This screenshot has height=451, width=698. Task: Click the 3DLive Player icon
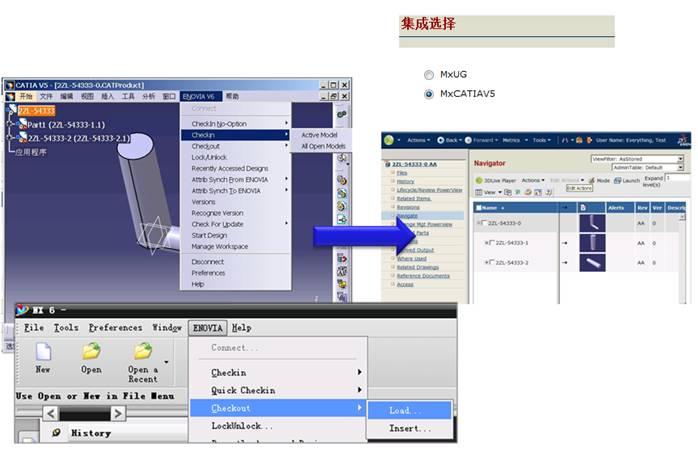coord(479,180)
